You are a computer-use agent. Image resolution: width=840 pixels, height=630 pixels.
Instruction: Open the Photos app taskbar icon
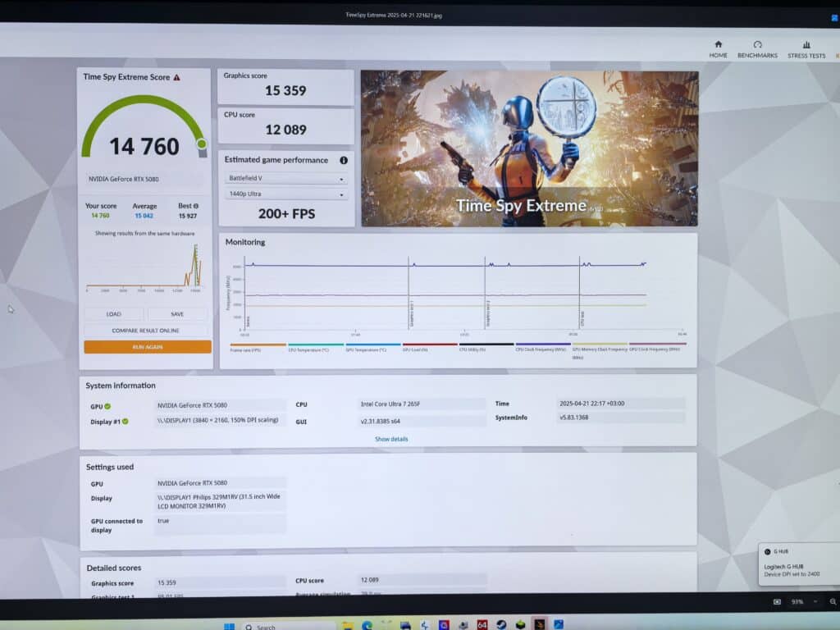click(x=559, y=624)
